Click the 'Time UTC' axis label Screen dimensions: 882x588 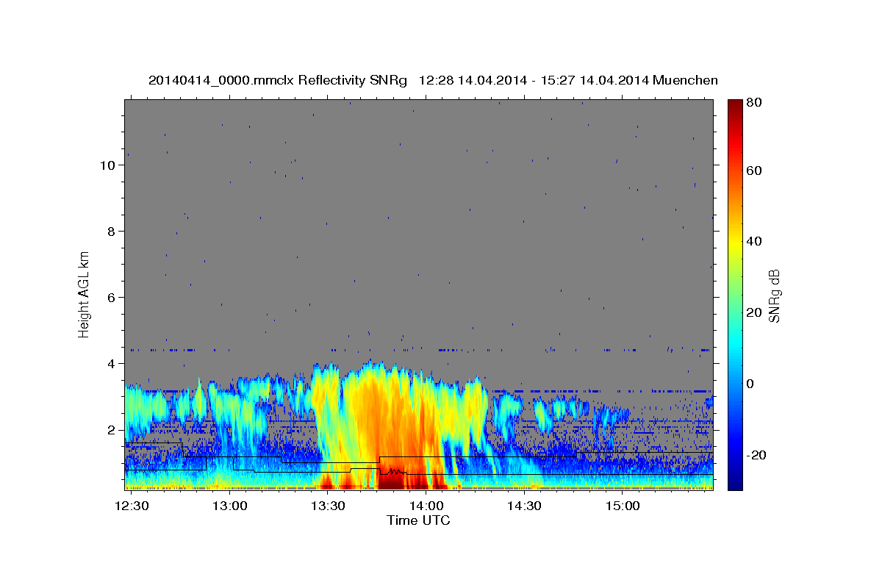[x=418, y=520]
